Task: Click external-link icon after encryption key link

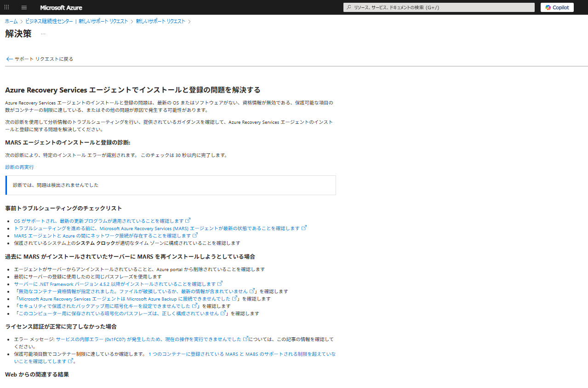Action: 195,306
